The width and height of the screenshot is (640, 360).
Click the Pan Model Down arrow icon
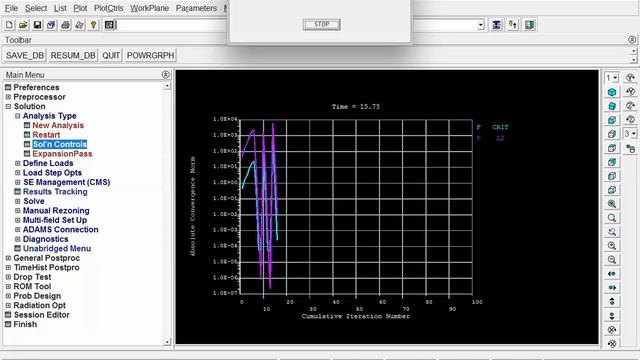tap(611, 316)
